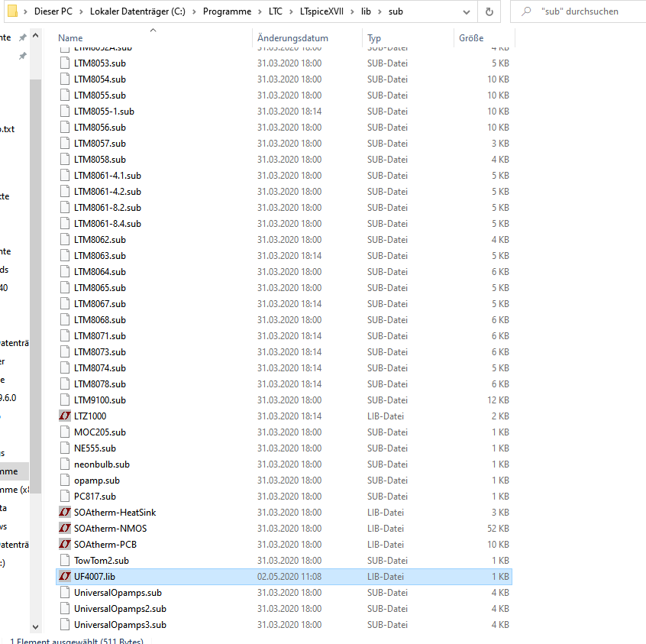Click the first pin icon in navigation pane
Viewport: 646px width, 644px height.
pos(23,37)
